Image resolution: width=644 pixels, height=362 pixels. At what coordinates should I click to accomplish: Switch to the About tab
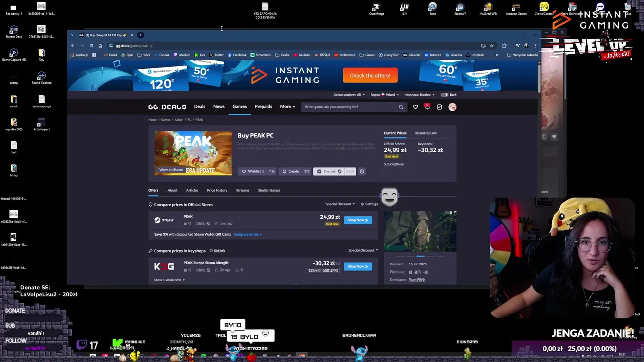coord(172,190)
